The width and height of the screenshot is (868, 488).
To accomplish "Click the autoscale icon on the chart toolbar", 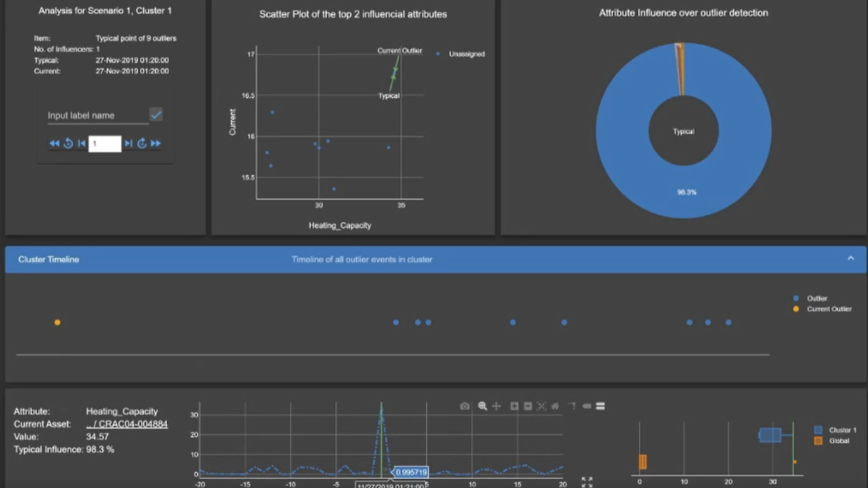I will tap(541, 406).
